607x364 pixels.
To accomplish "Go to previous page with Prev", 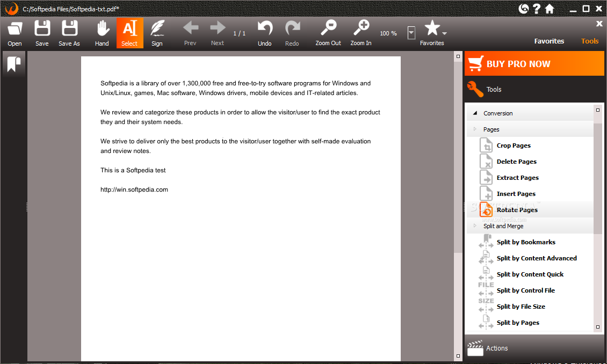I will (x=190, y=33).
